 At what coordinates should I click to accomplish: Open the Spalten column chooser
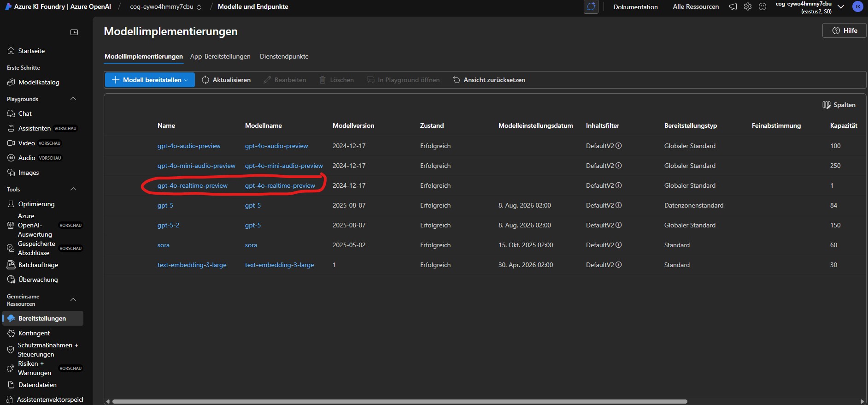839,105
